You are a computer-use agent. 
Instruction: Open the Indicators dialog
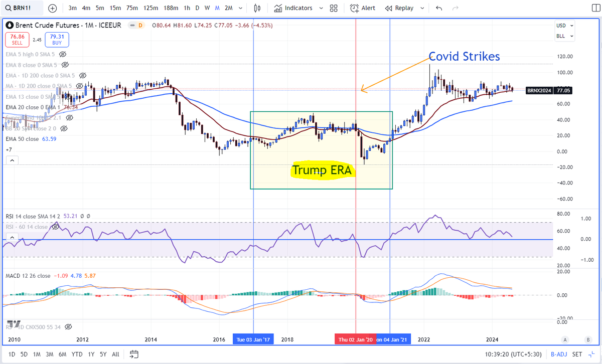click(x=293, y=8)
